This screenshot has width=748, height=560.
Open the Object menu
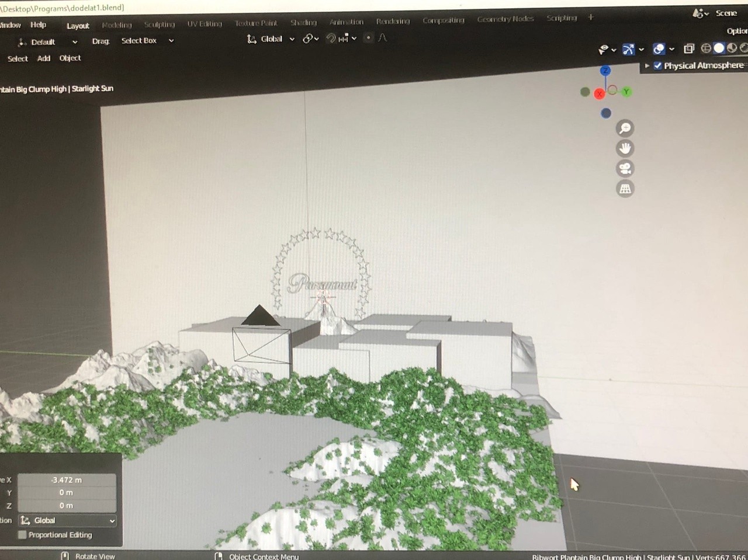(70, 58)
